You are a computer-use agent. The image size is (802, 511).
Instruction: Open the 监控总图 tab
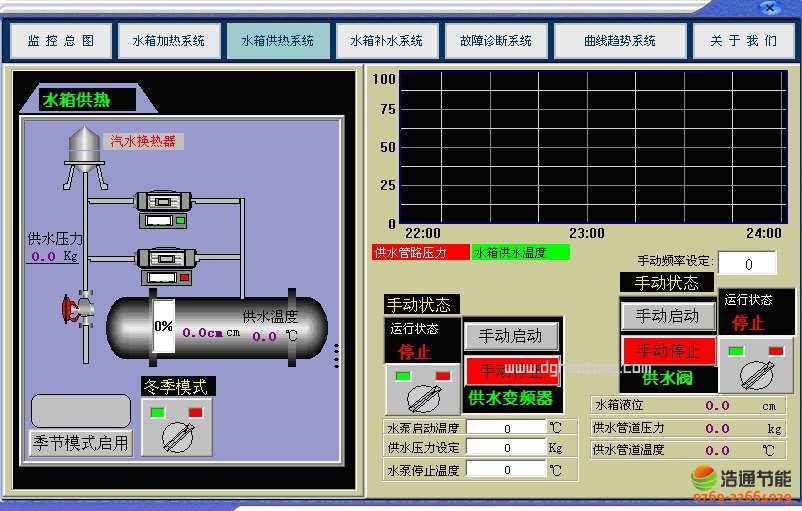coord(60,42)
